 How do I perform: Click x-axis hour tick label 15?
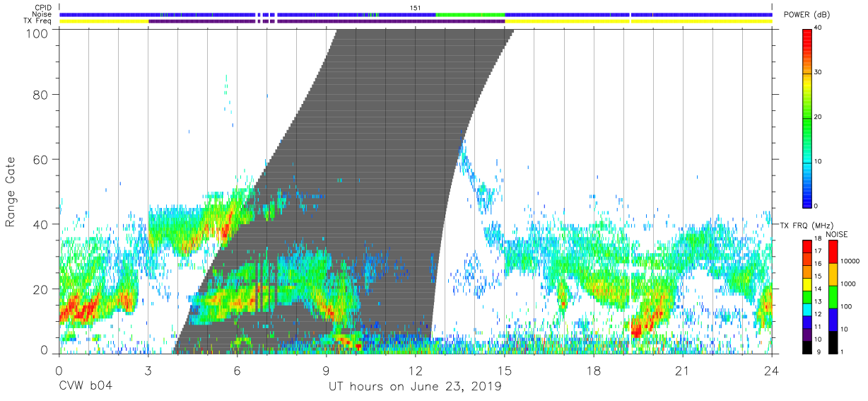[x=505, y=370]
